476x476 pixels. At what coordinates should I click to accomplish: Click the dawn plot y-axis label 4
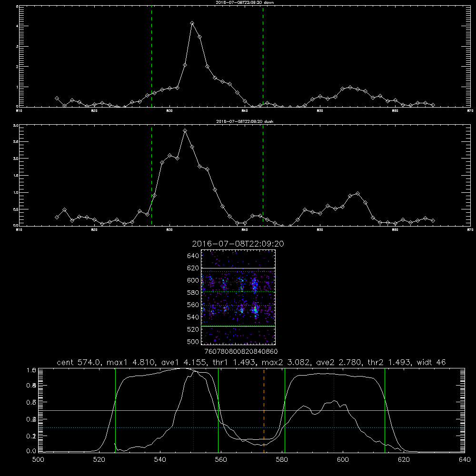click(x=17, y=26)
